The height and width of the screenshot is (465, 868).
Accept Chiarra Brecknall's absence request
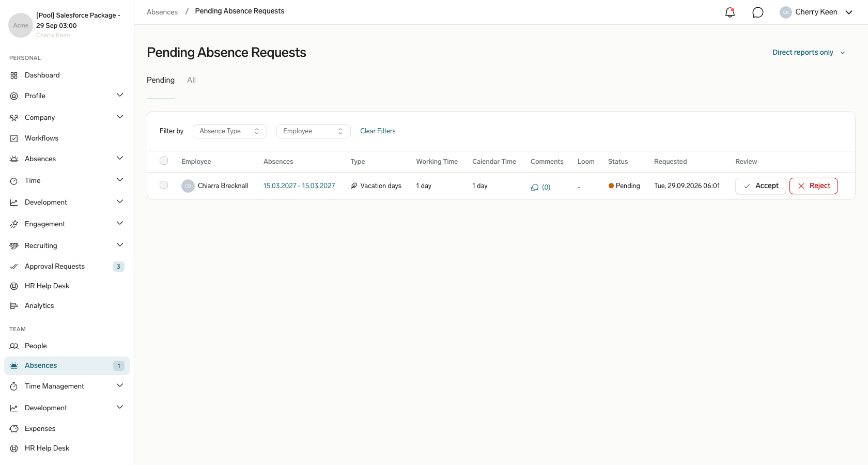761,186
